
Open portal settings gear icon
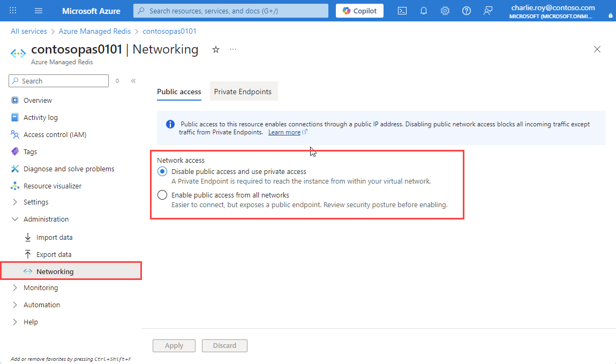pos(445,11)
